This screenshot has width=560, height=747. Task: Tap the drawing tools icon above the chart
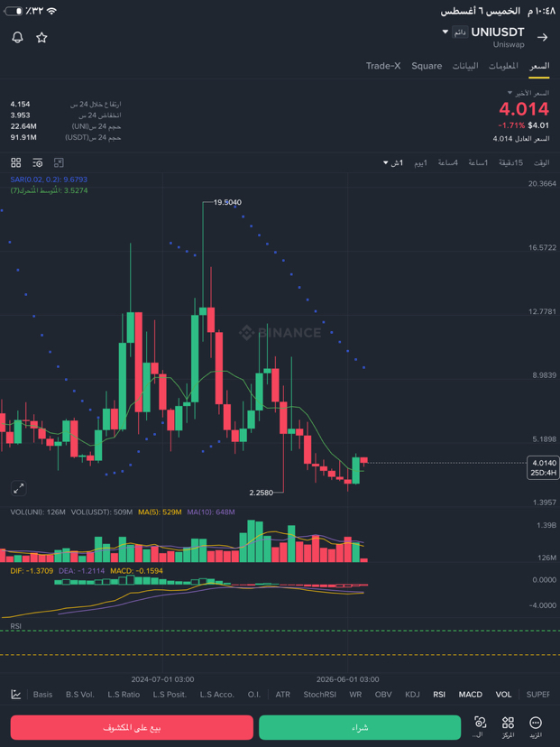coord(59,163)
